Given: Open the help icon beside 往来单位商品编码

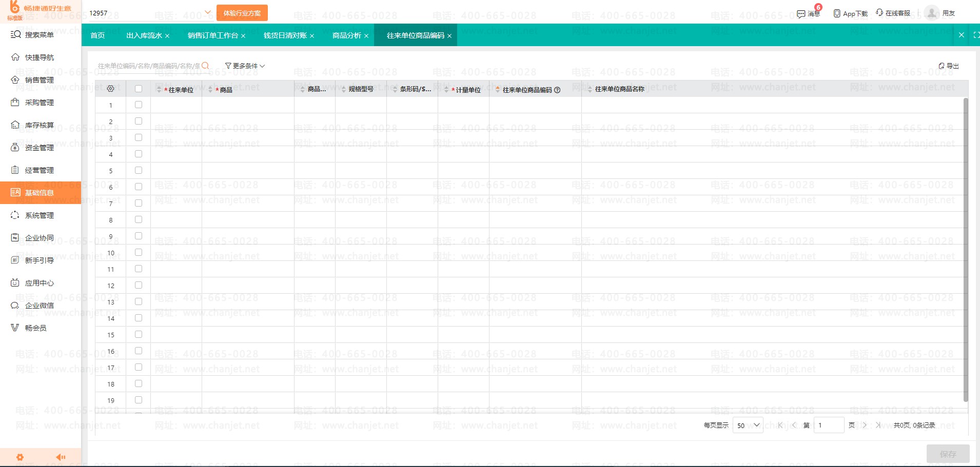Looking at the screenshot, I should click(x=557, y=90).
